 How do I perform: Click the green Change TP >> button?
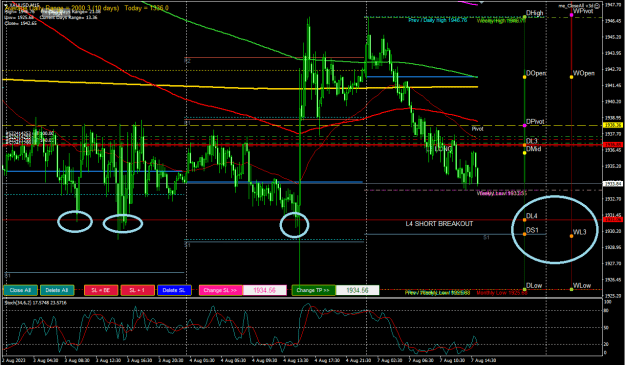coord(313,290)
